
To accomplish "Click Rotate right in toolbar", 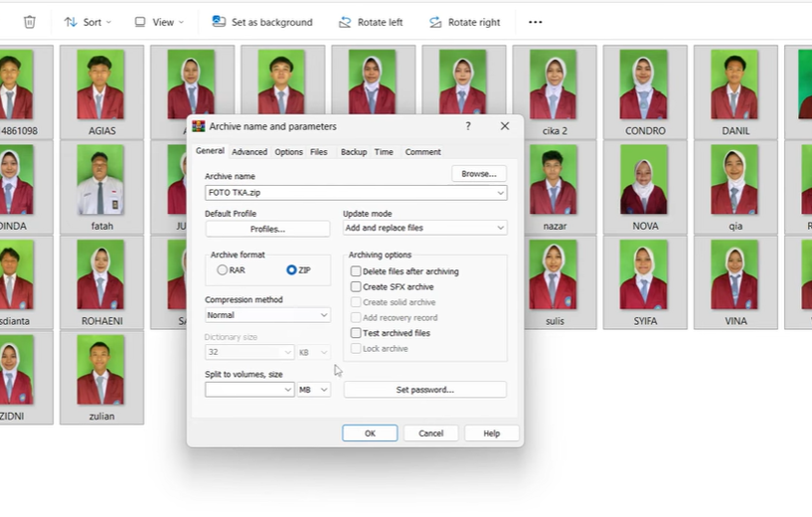I will click(464, 22).
